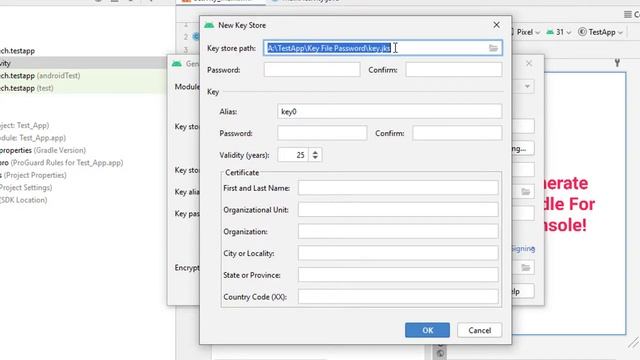This screenshot has height=360, width=640.
Task: Click the Country Code field
Action: [398, 297]
